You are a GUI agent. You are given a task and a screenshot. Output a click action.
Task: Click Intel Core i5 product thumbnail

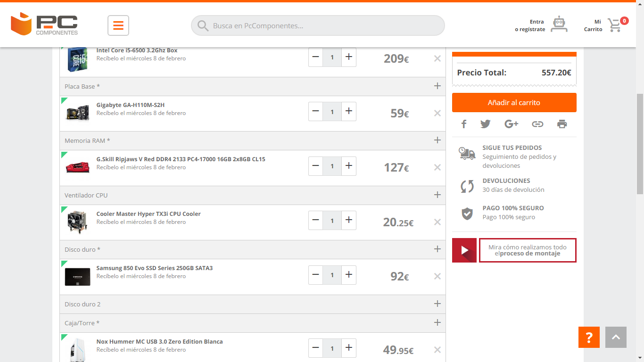(x=77, y=59)
